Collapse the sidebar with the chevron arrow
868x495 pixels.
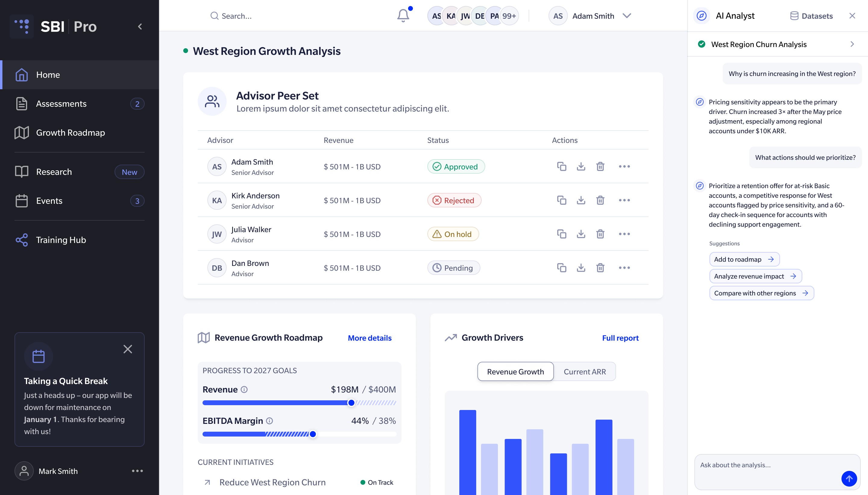(x=140, y=27)
